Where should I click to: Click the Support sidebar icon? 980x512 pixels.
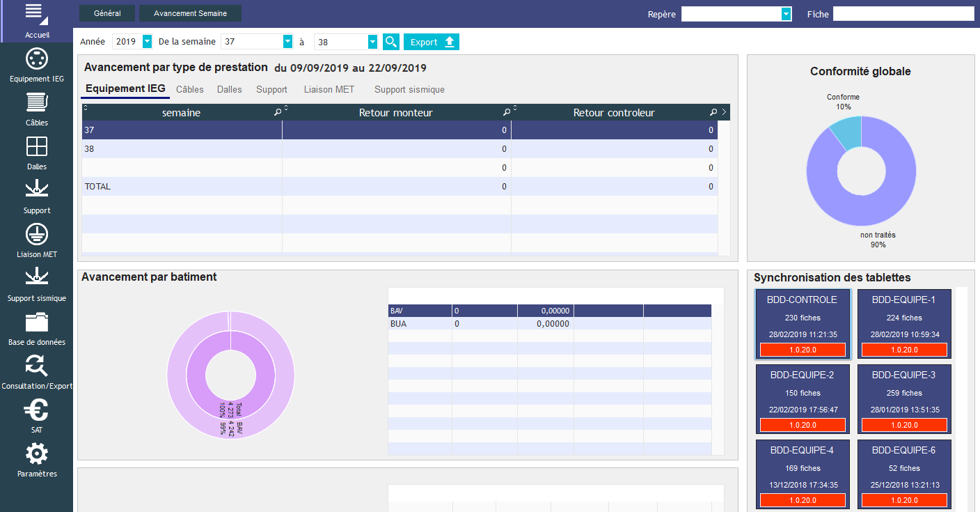[x=36, y=196]
